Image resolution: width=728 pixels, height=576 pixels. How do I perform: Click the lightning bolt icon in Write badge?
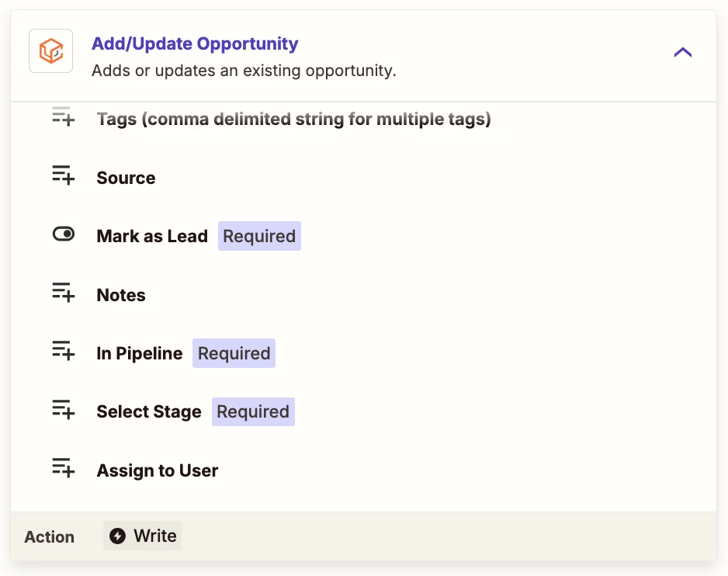pos(117,536)
